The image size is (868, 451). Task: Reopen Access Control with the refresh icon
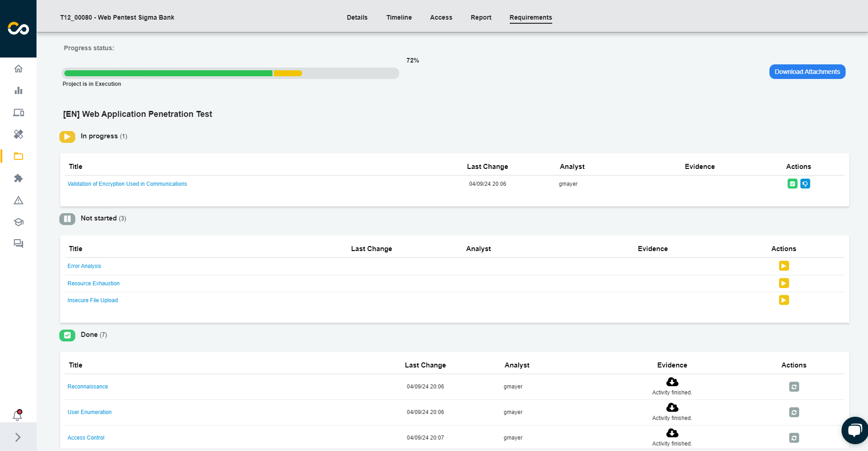click(x=794, y=438)
